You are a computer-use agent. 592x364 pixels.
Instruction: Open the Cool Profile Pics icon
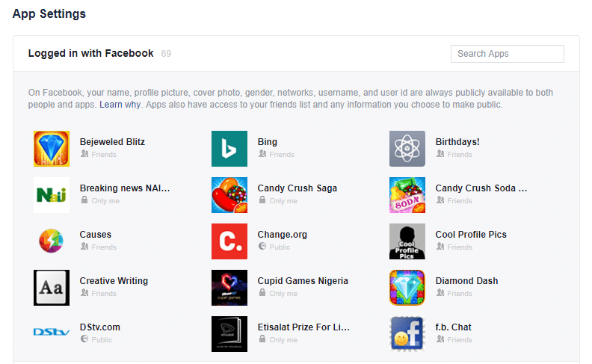point(407,241)
